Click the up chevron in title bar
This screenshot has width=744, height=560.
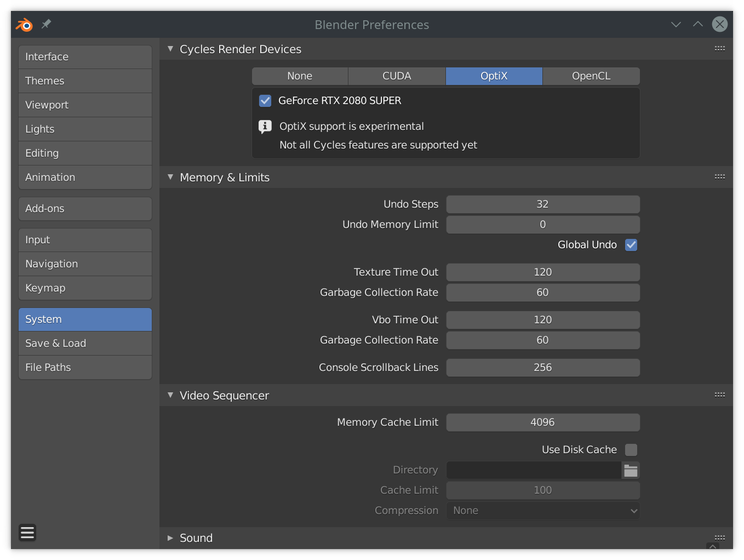coord(698,24)
